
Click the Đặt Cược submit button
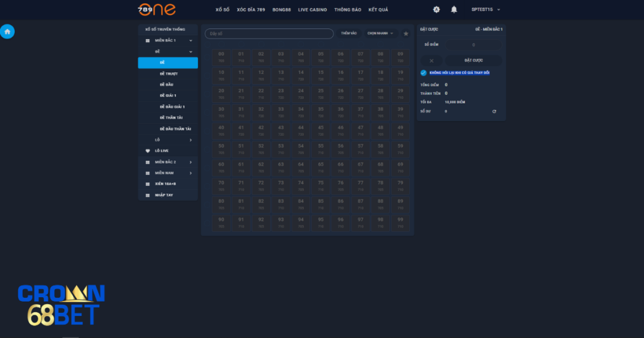point(474,60)
